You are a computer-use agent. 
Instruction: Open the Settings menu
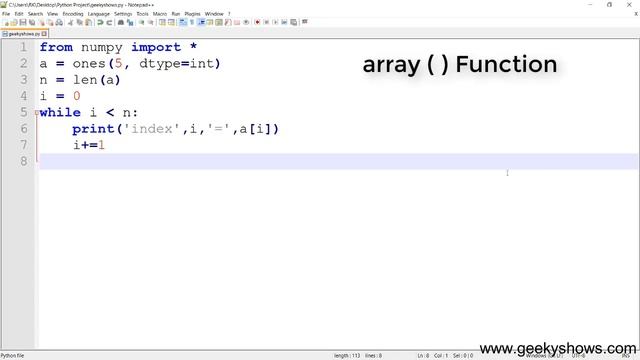click(123, 14)
